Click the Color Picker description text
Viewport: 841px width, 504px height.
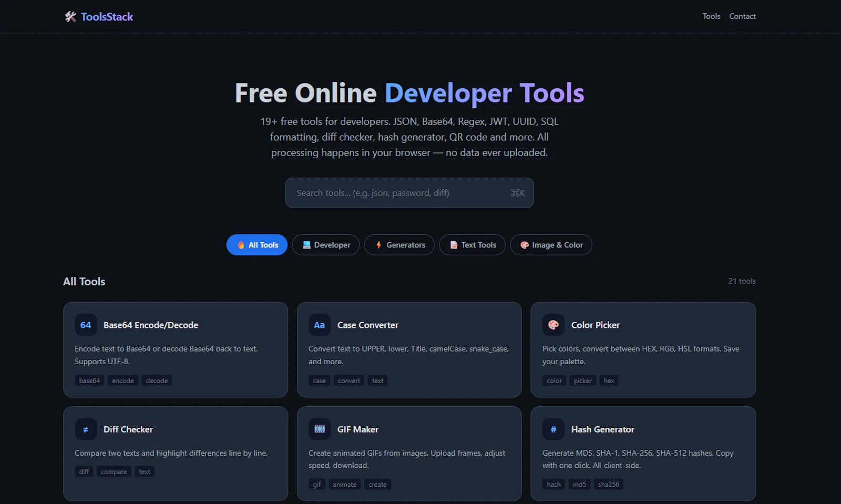[x=641, y=355]
